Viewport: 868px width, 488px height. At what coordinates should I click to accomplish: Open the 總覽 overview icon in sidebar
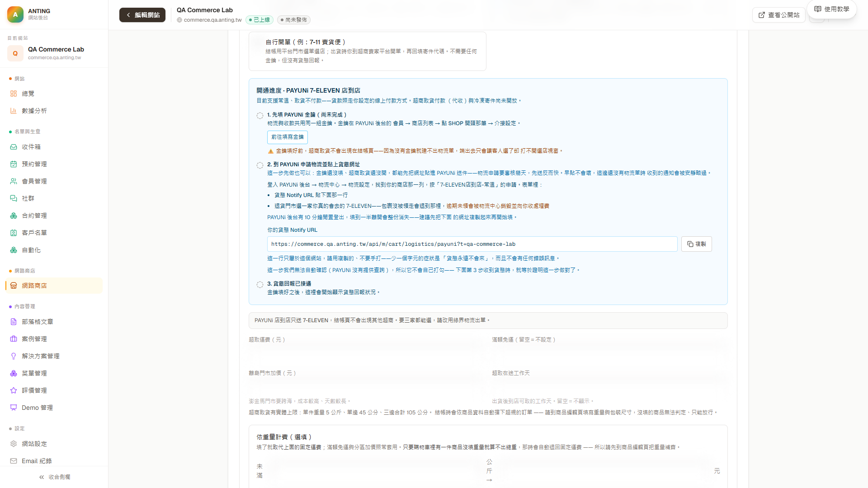pos(14,94)
